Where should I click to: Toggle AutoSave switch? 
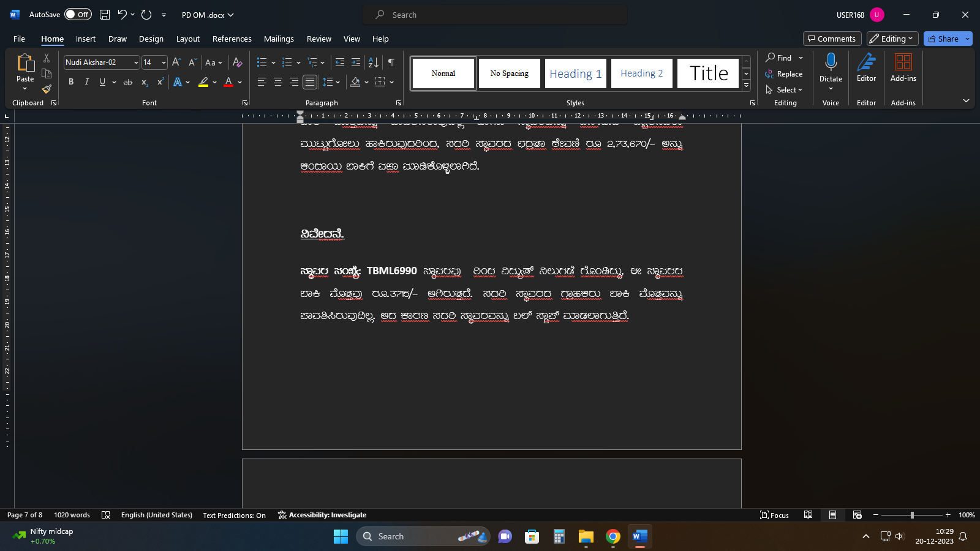(x=78, y=15)
